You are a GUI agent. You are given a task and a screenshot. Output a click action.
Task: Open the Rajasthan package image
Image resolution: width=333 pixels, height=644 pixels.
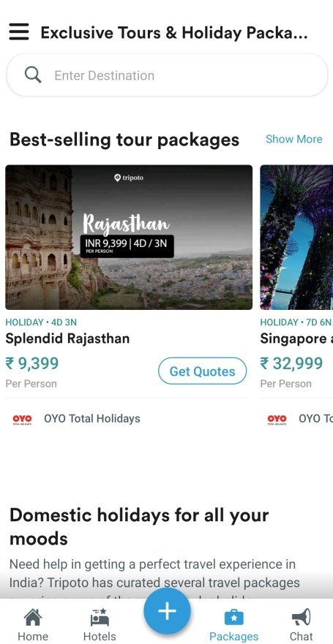[x=129, y=237]
